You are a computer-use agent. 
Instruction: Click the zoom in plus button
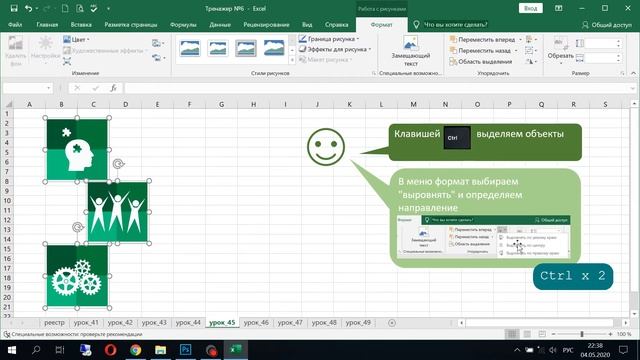coord(610,334)
